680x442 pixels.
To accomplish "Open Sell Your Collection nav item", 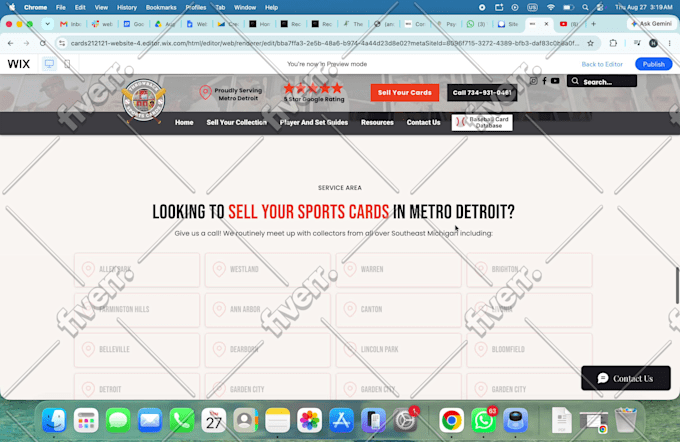I will click(236, 123).
